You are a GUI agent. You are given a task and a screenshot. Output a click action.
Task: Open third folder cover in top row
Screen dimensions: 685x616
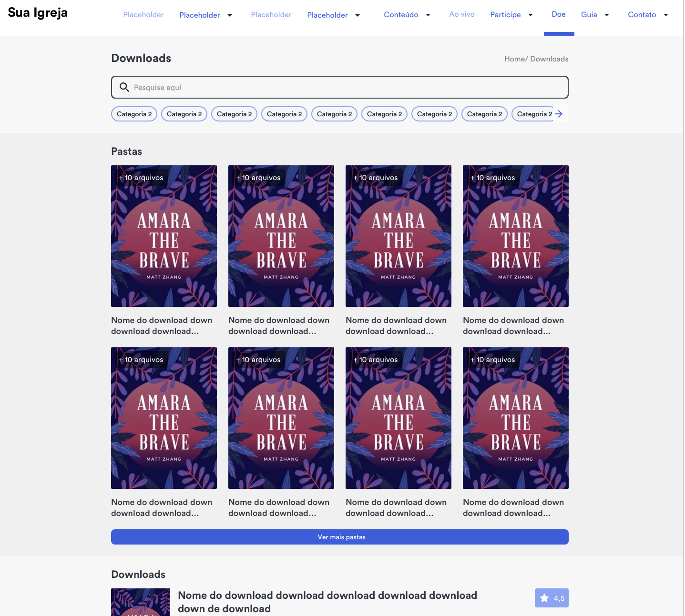399,236
